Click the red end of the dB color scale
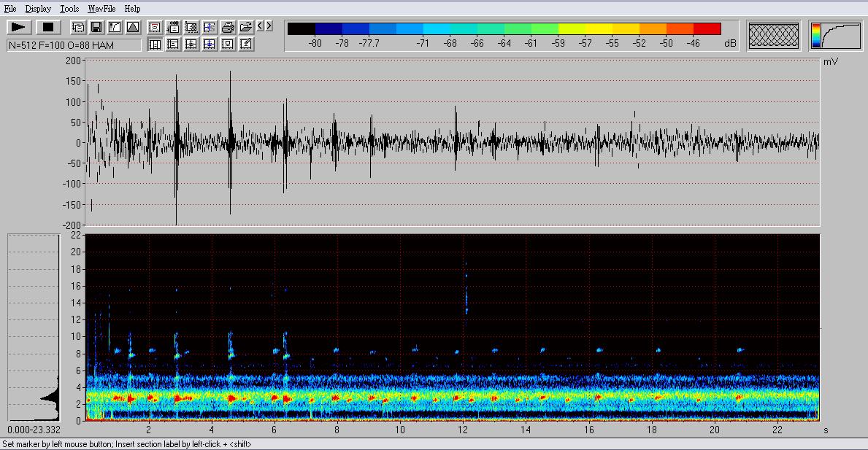 [707, 28]
